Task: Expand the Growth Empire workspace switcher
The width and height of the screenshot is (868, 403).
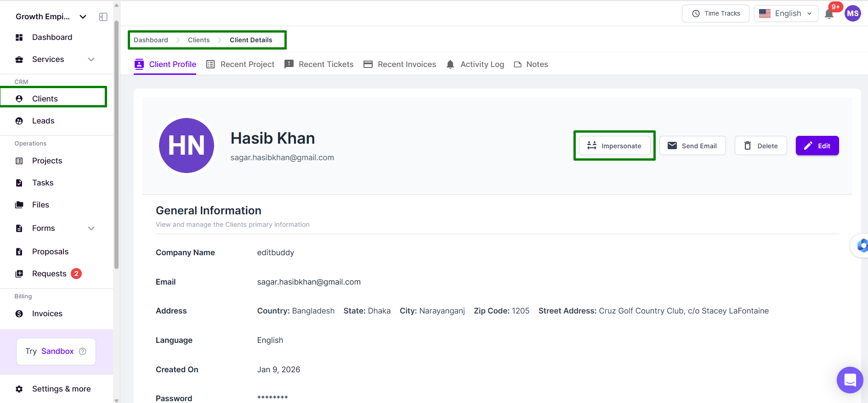Action: coord(83,17)
